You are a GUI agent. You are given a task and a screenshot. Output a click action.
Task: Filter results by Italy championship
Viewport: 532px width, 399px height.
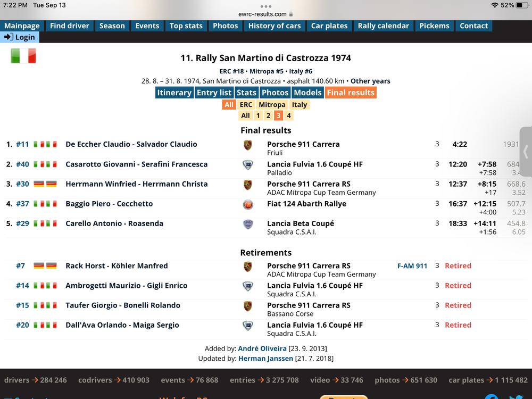tap(299, 104)
